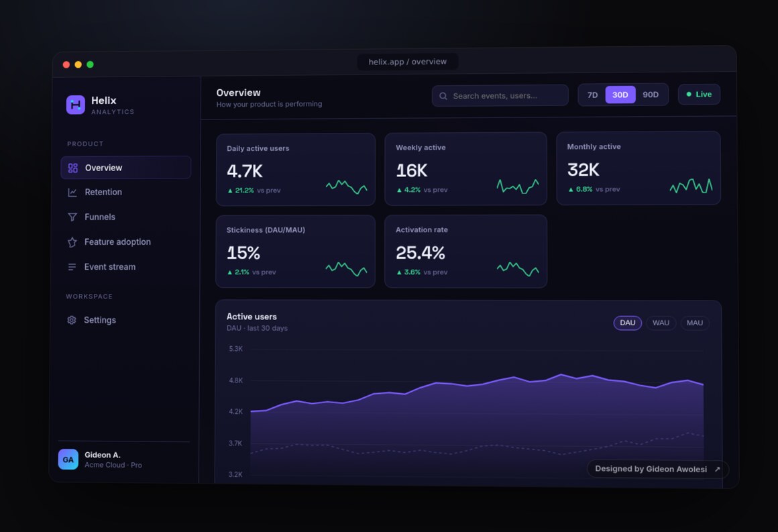The height and width of the screenshot is (532, 778).
Task: Click the arrow icon in designer badge
Action: coord(717,469)
